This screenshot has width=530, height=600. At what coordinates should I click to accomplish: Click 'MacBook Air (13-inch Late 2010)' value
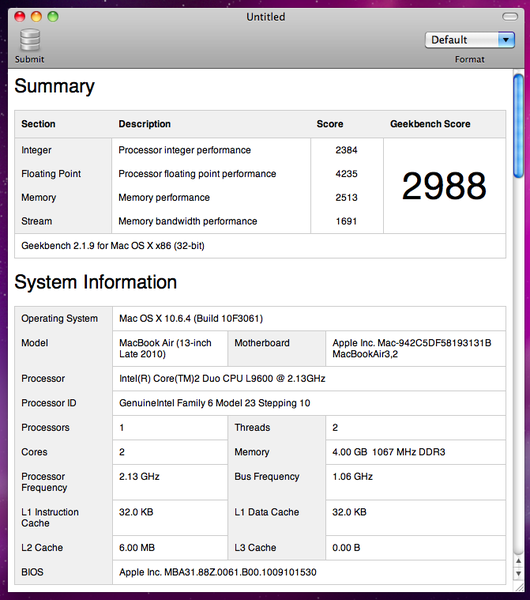click(x=165, y=348)
